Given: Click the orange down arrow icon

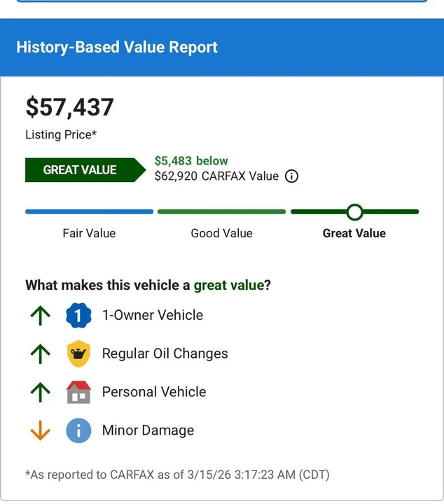Looking at the screenshot, I should 40,430.
